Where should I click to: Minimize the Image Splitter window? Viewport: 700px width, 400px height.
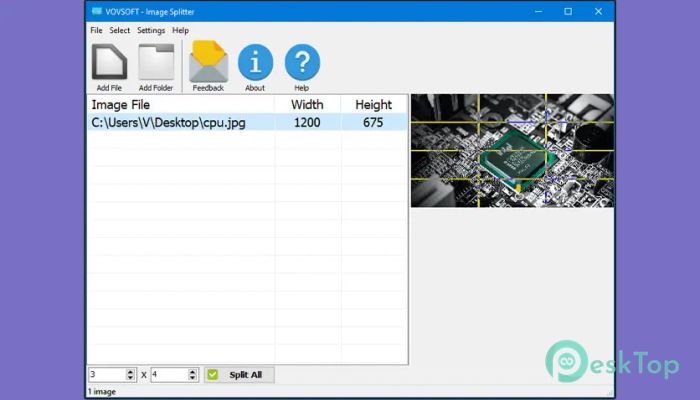pos(538,12)
